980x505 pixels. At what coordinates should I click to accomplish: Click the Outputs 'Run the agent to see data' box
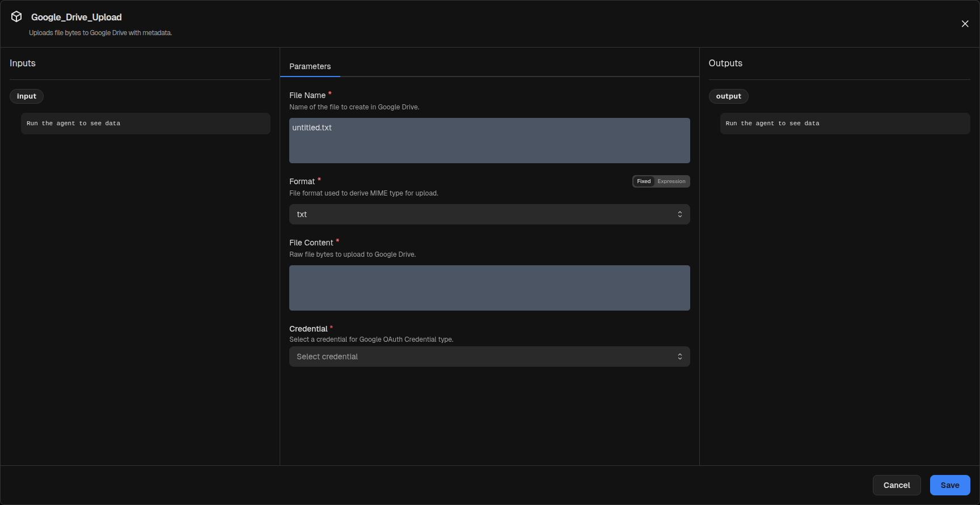pos(845,124)
